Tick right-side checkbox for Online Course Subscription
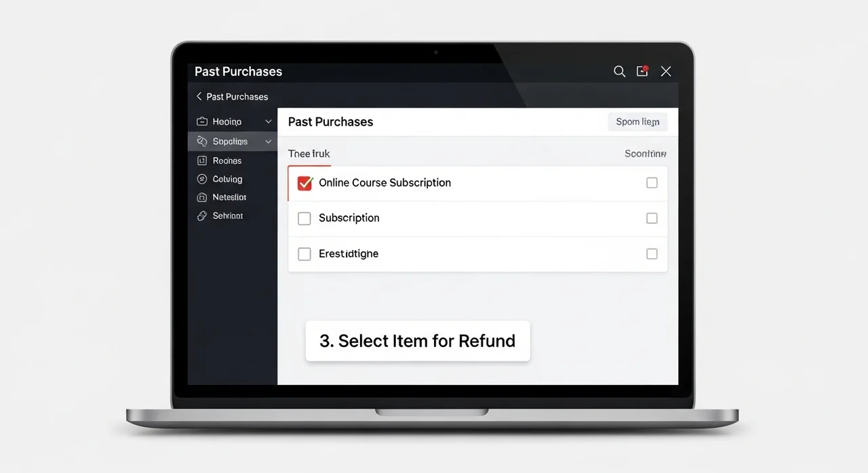The height and width of the screenshot is (473, 868). (652, 183)
